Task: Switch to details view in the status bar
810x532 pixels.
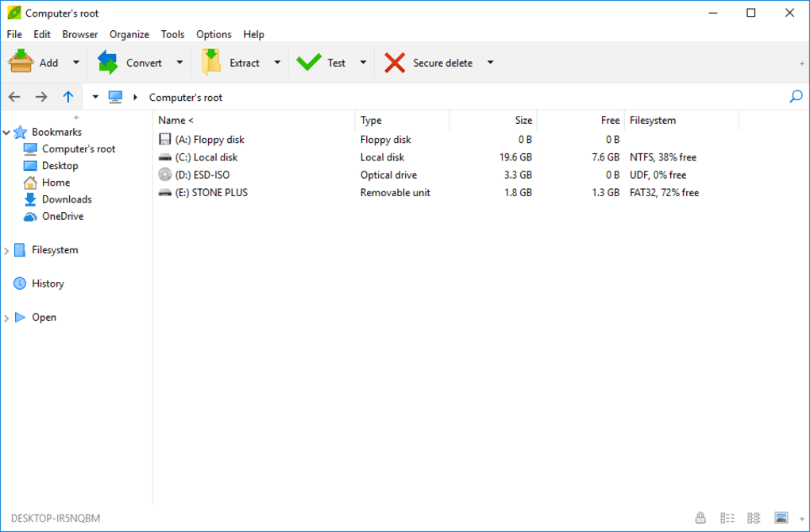Action: pos(727,519)
